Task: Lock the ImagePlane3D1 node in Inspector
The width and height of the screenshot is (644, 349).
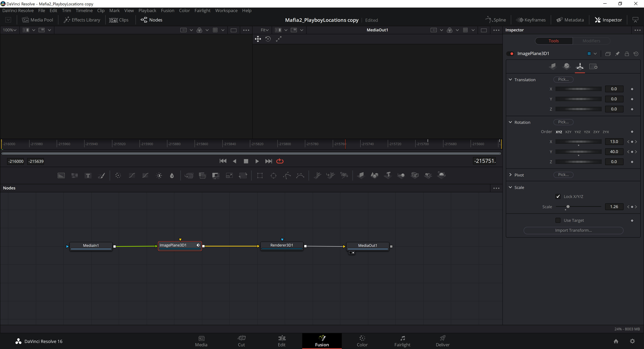Action: (627, 54)
